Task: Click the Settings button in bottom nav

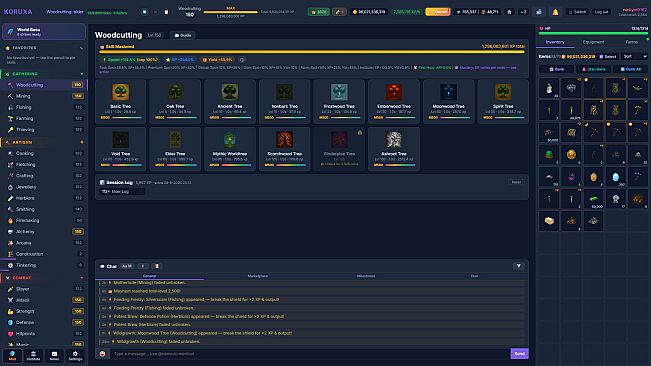Action: click(x=75, y=356)
